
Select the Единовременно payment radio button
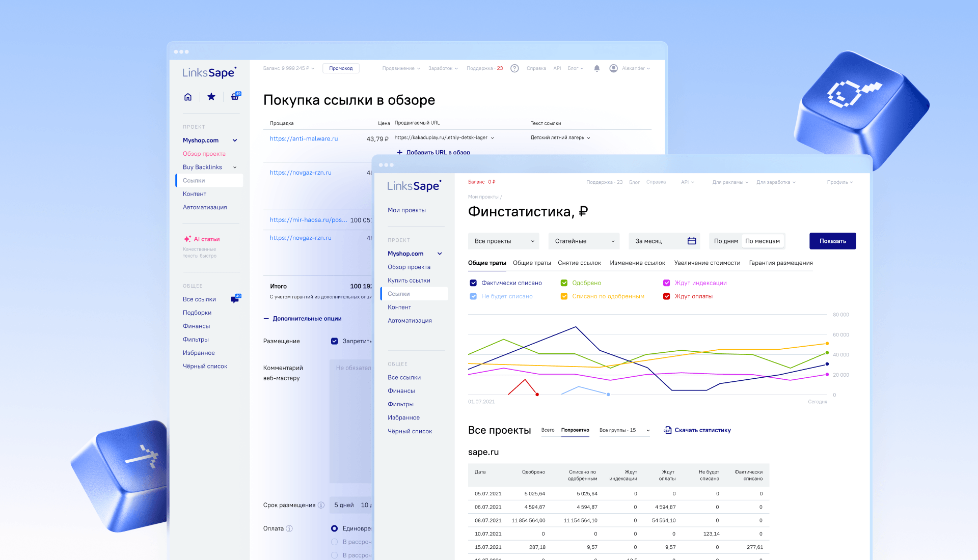coord(335,528)
